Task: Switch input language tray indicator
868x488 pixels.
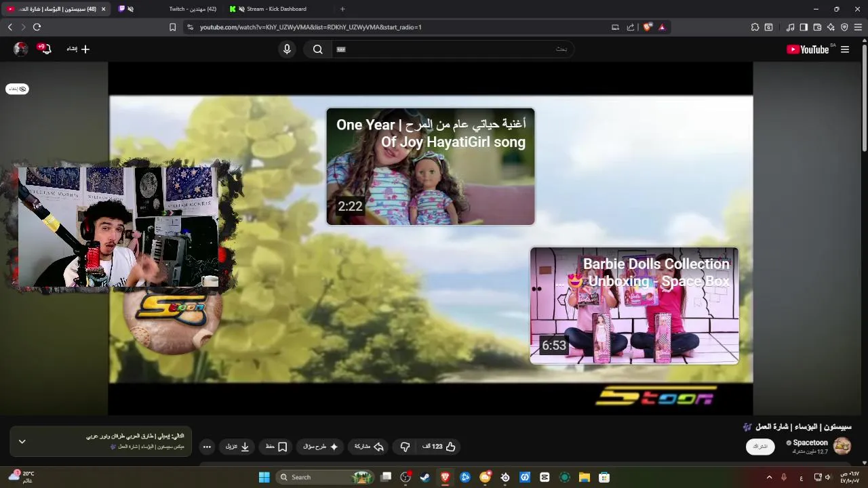Action: 802,477
